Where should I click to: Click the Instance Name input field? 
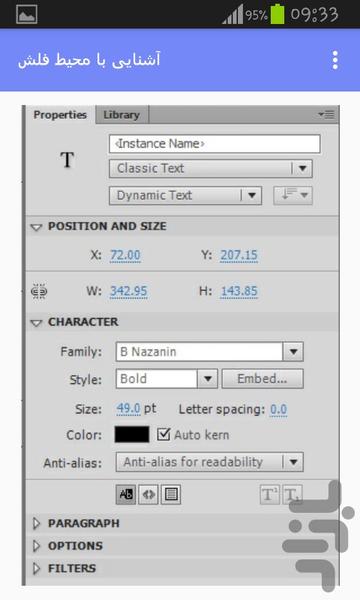tap(215, 144)
